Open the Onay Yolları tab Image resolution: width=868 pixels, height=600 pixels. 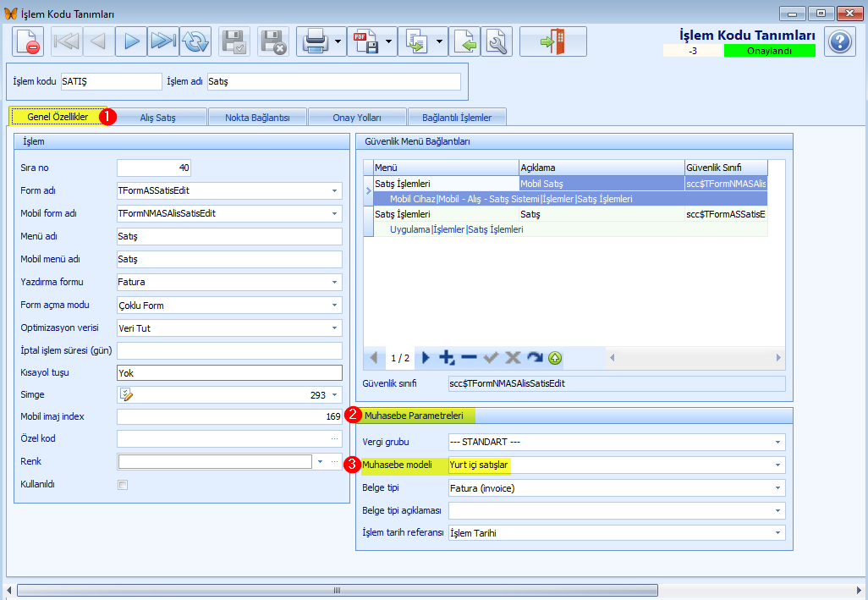pos(357,118)
